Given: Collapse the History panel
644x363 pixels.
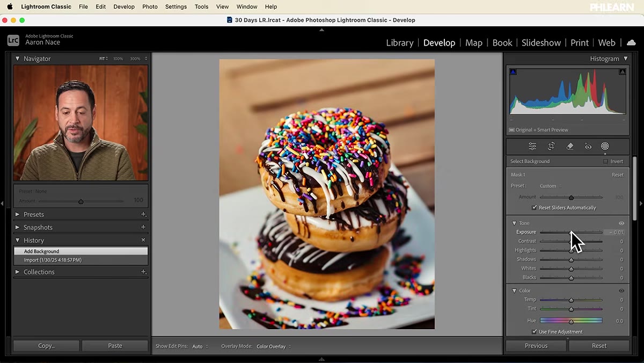Looking at the screenshot, I should tap(17, 240).
